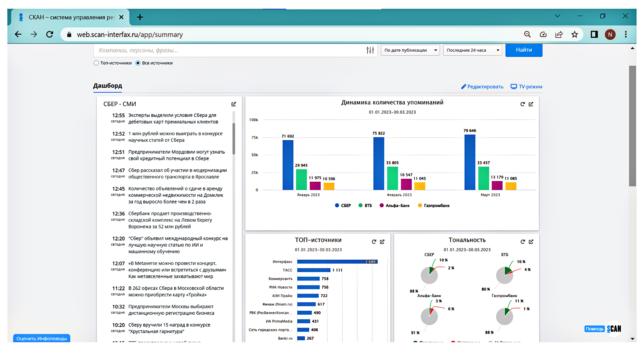Viewport: 644px width, 351px height.
Task: Refresh the Динамика количества упоминаний chart
Action: (522, 104)
